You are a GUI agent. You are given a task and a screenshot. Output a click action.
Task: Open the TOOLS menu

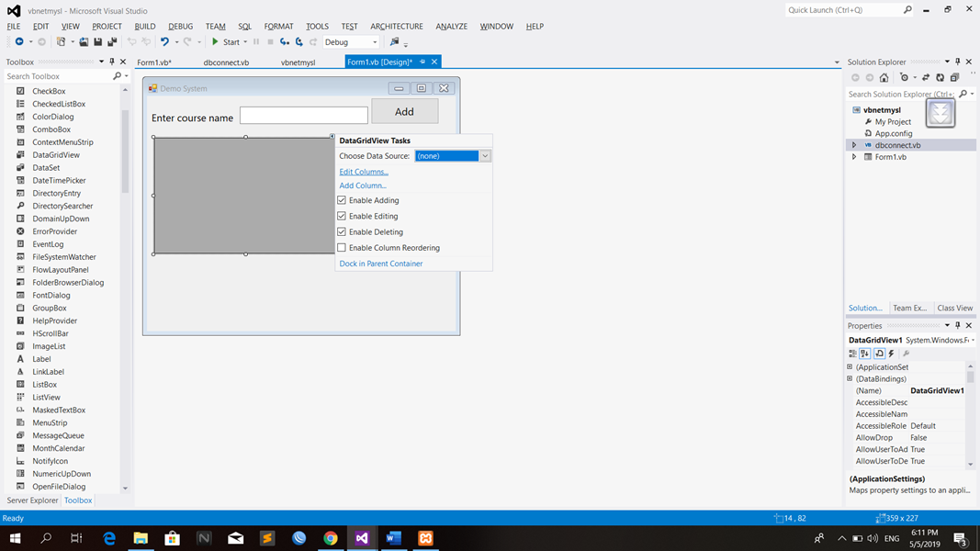(317, 27)
